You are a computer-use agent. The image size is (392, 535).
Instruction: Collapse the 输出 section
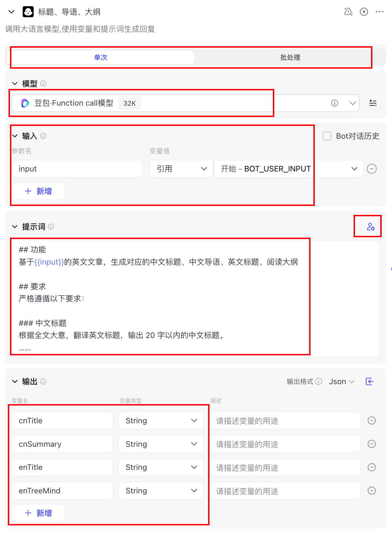tap(15, 381)
